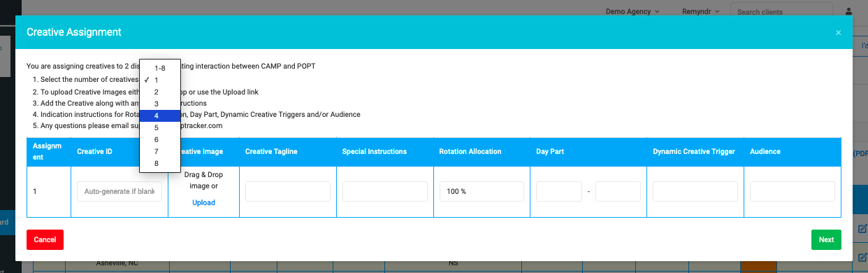Click the Day Part column header
868x273 pixels.
click(x=550, y=151)
